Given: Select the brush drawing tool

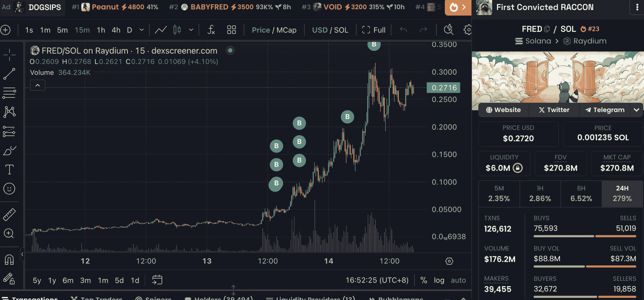Looking at the screenshot, I should point(9,151).
